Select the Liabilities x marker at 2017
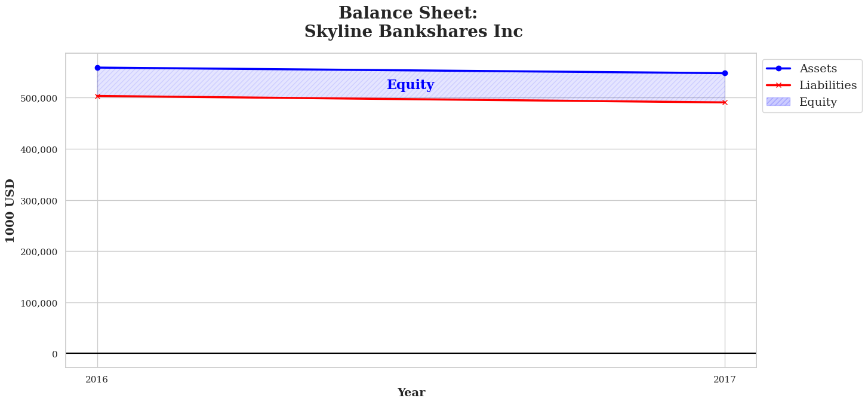Viewport: 868px width, 404px height. tap(725, 102)
